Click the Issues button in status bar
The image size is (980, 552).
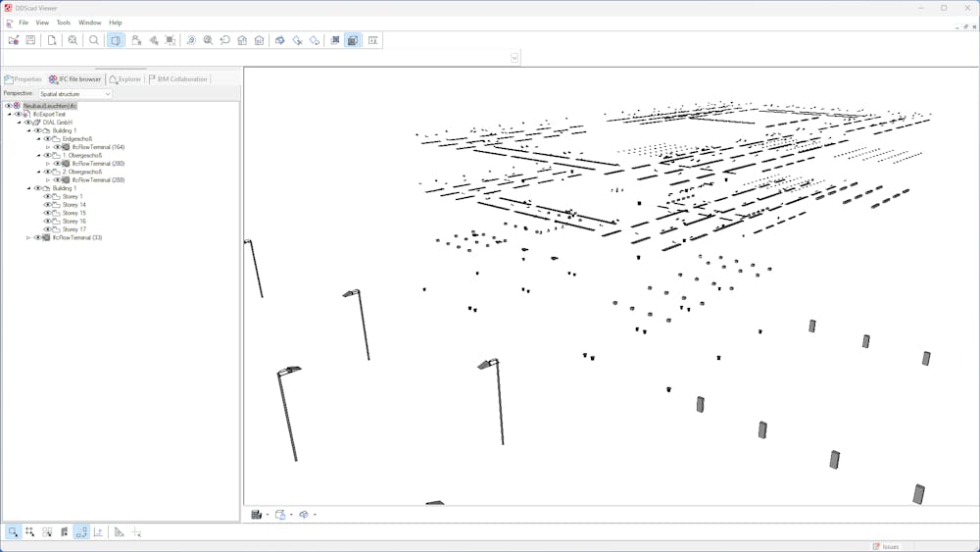(886, 546)
